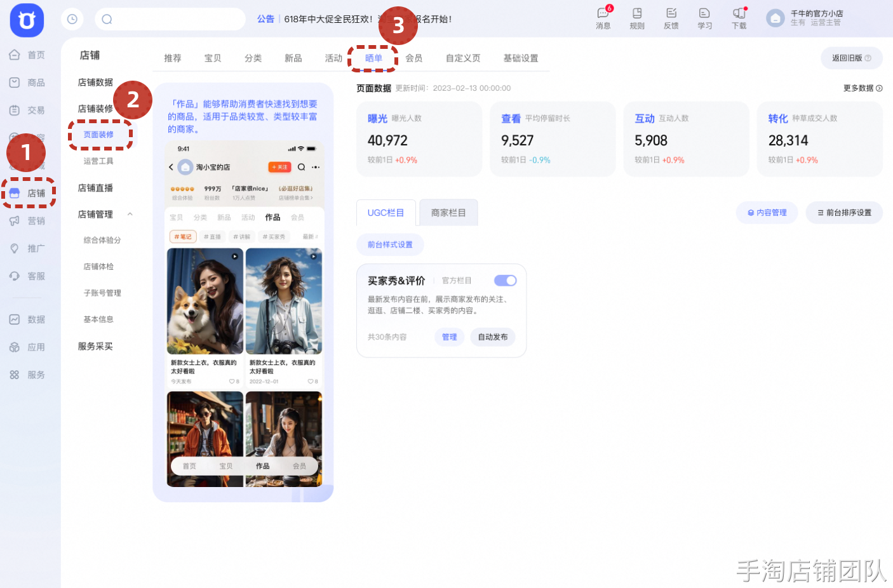893x588 pixels.
Task: Open 店铺体检 submenu item
Action: click(98, 267)
